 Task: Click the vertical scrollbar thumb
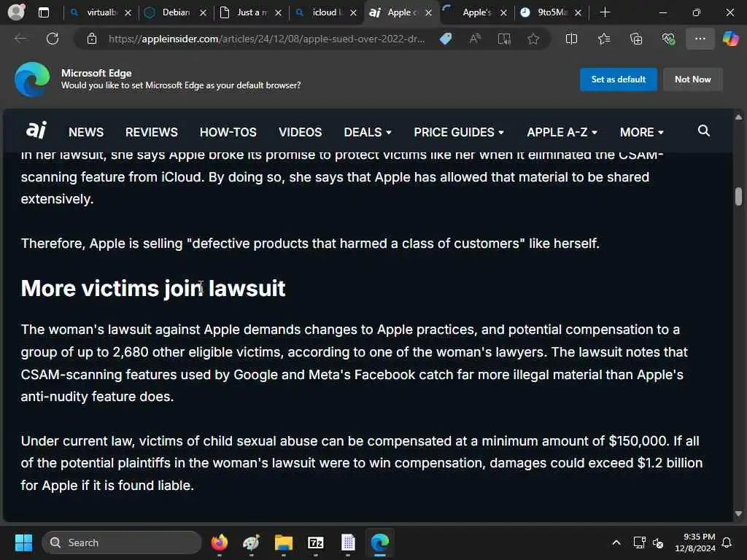pyautogui.click(x=738, y=196)
